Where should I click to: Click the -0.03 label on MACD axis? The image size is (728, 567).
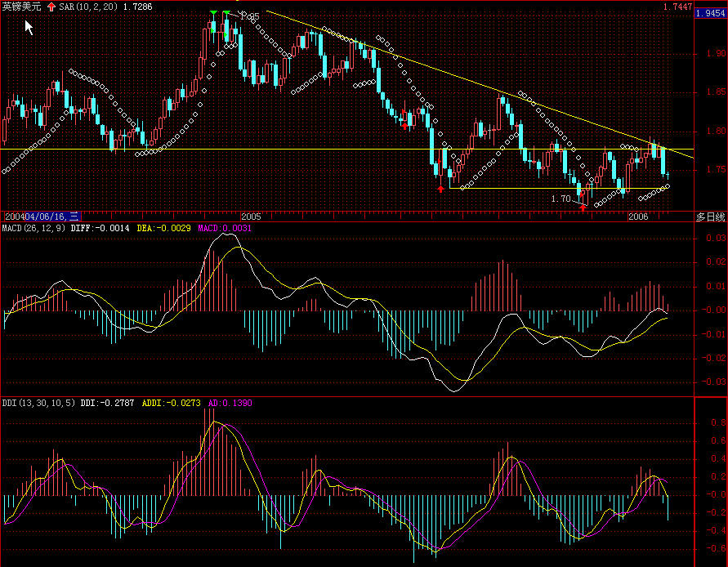713,382
